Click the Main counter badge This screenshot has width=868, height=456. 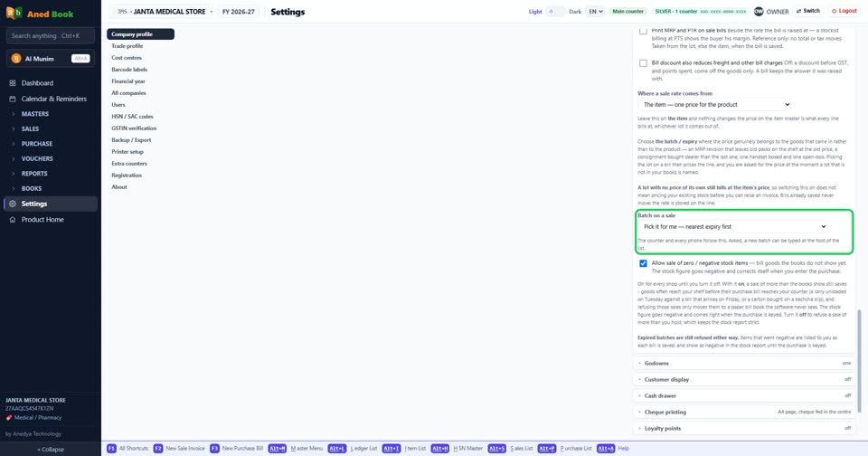627,11
